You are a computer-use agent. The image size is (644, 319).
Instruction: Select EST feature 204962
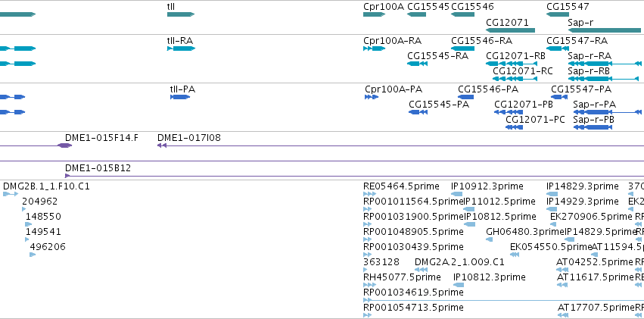[23, 209]
